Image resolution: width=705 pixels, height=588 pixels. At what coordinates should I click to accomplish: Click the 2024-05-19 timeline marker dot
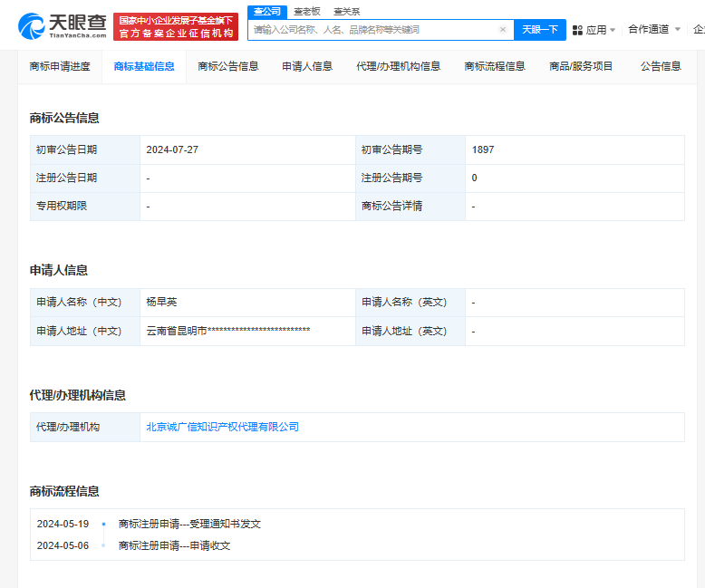103,524
